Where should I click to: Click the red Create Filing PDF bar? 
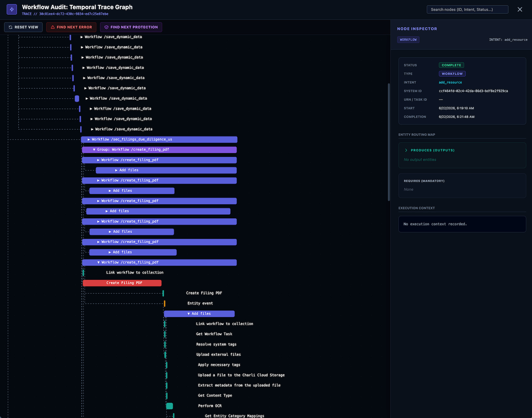point(122,283)
